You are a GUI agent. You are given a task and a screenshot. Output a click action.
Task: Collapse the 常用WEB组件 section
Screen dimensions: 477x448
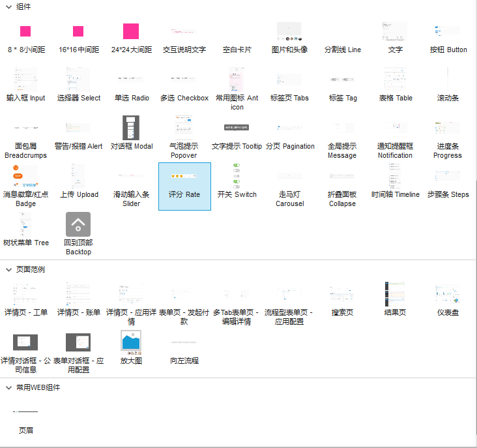[x=8, y=387]
